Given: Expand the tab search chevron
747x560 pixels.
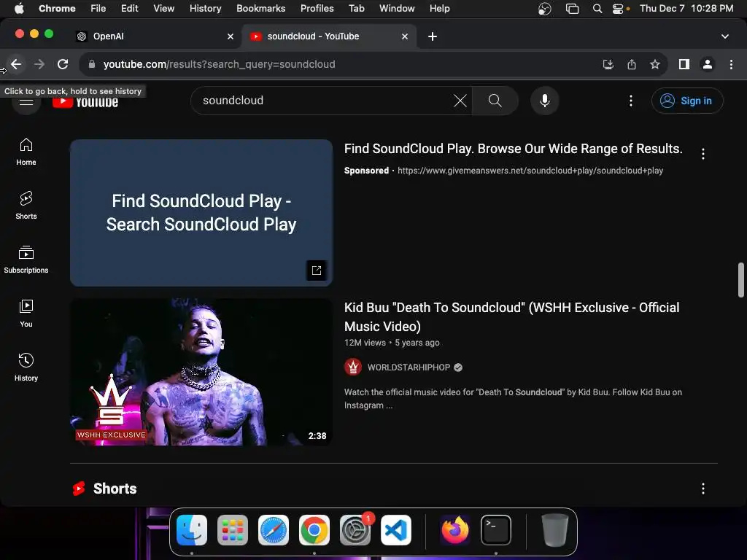Looking at the screenshot, I should (x=725, y=36).
